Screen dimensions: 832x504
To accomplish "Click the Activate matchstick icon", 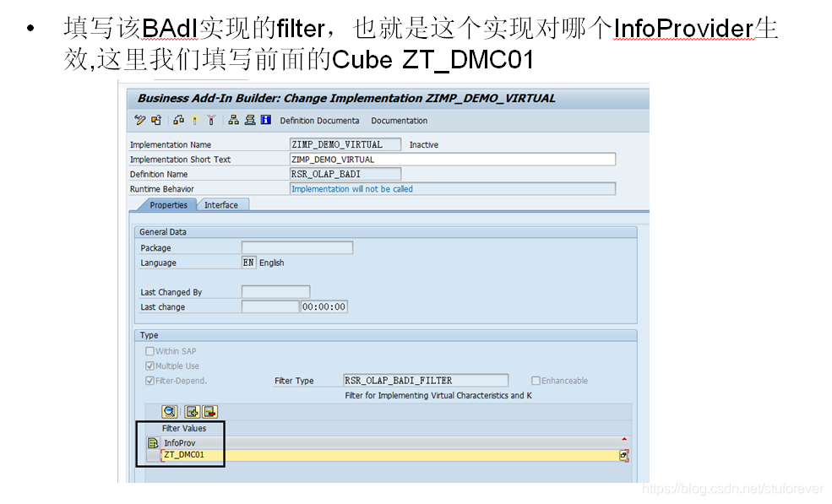I will [x=195, y=121].
